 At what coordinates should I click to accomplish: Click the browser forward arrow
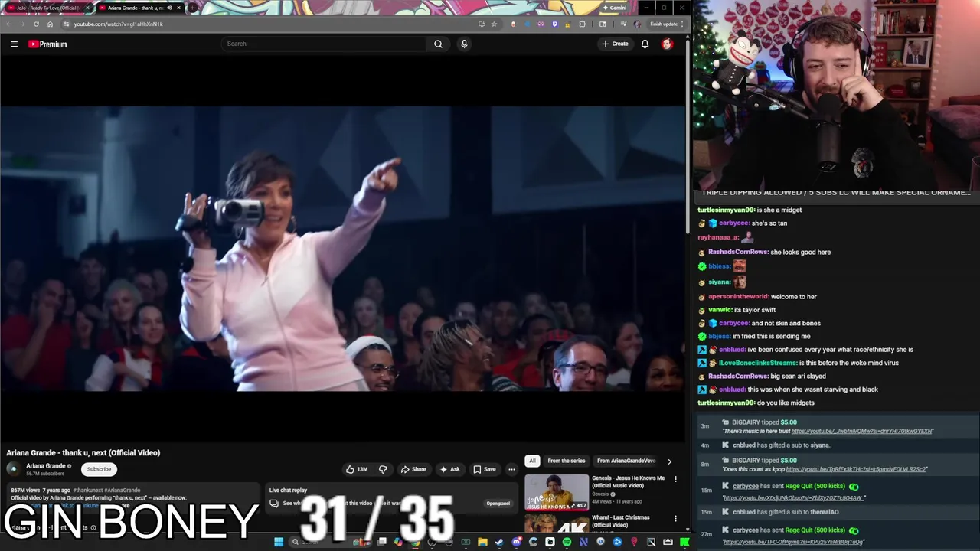[x=22, y=24]
